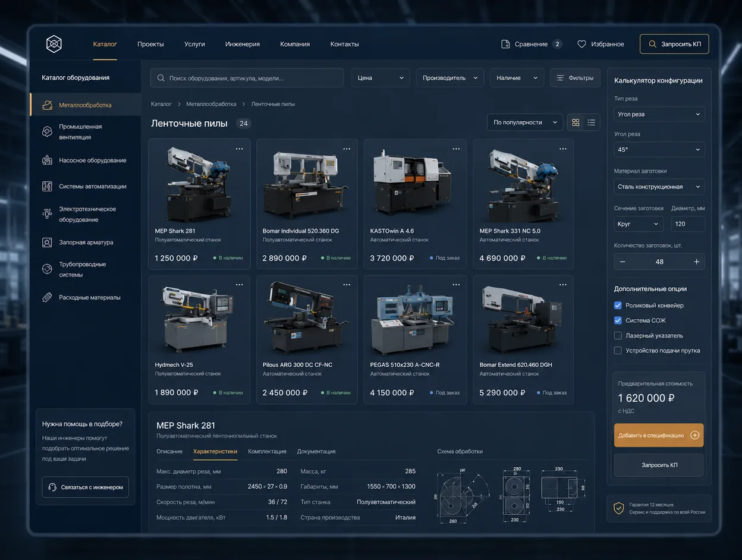Image resolution: width=742 pixels, height=560 pixels.
Task: Decrease the workpiece quantity with the minus button
Action: tap(622, 262)
